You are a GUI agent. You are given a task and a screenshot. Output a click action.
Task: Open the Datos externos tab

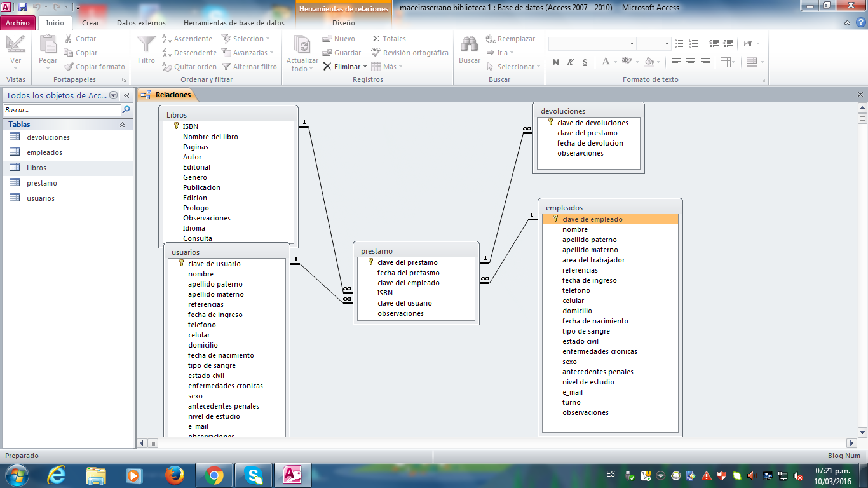point(141,23)
